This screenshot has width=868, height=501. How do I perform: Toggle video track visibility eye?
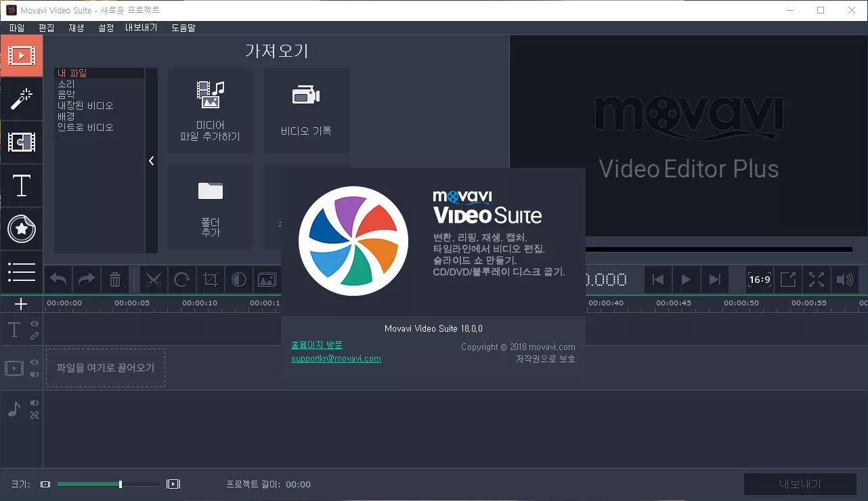pyautogui.click(x=35, y=362)
